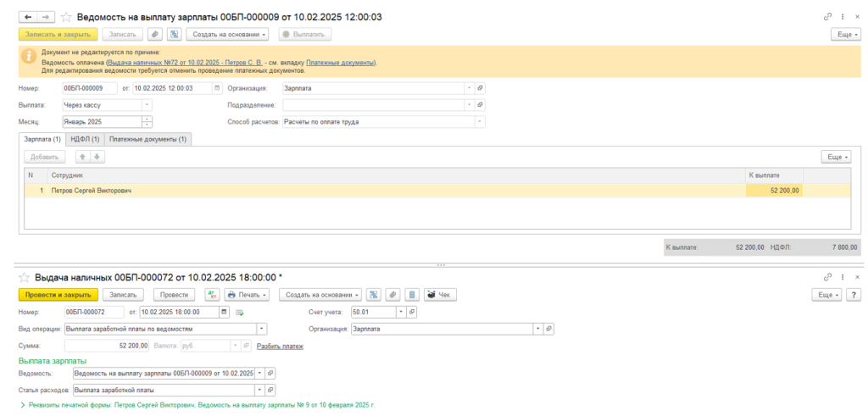Switch to Платежные документы (1) tab
Image resolution: width=868 pixels, height=416 pixels.
(x=147, y=140)
